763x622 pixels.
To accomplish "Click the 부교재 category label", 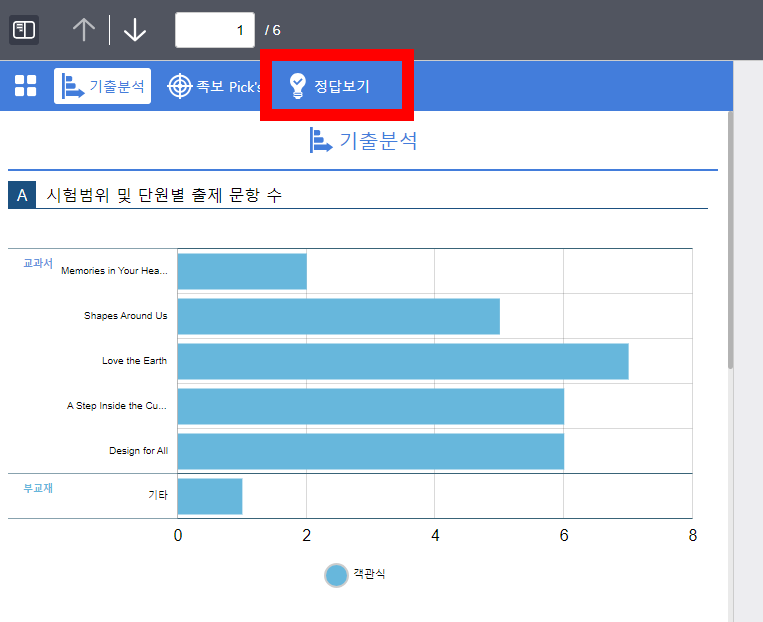I will (38, 488).
